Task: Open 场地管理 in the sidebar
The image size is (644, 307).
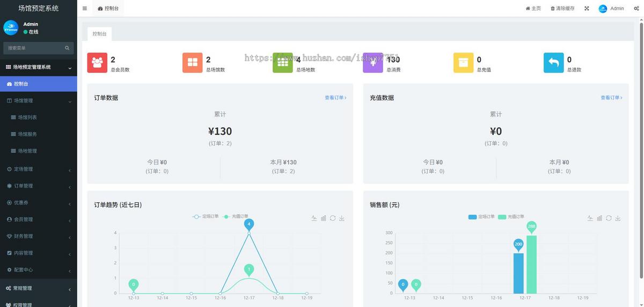Action: click(x=38, y=151)
